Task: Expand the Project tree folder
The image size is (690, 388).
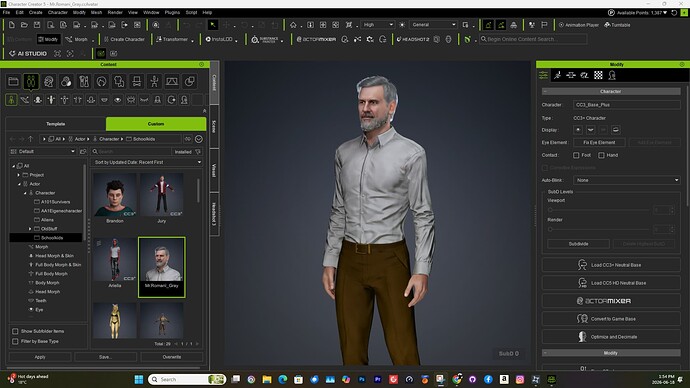Action: pyautogui.click(x=19, y=175)
